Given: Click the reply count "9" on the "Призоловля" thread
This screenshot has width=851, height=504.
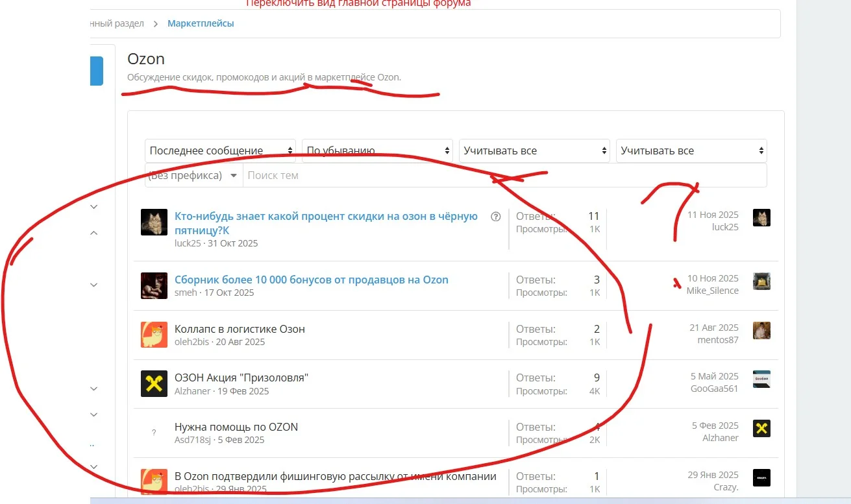Looking at the screenshot, I should [597, 378].
